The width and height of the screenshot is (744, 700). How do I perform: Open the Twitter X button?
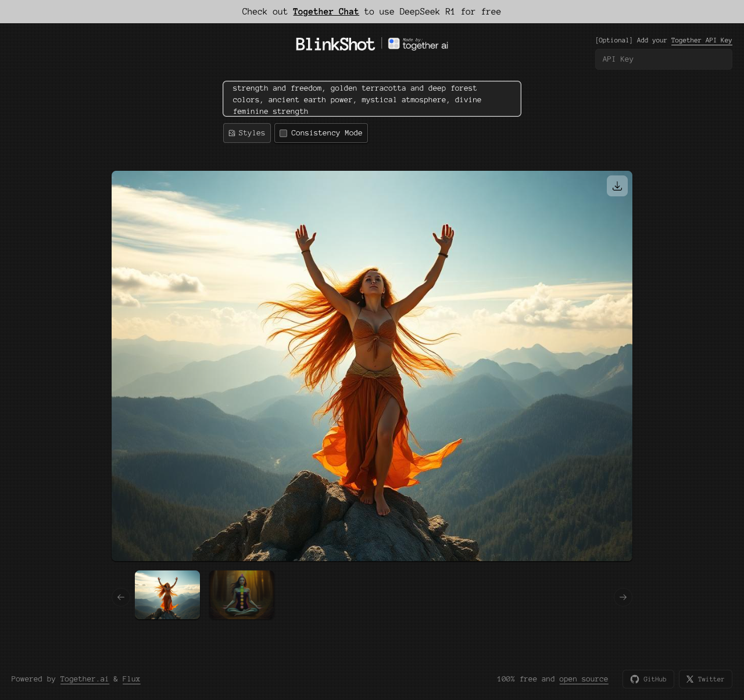(x=705, y=679)
